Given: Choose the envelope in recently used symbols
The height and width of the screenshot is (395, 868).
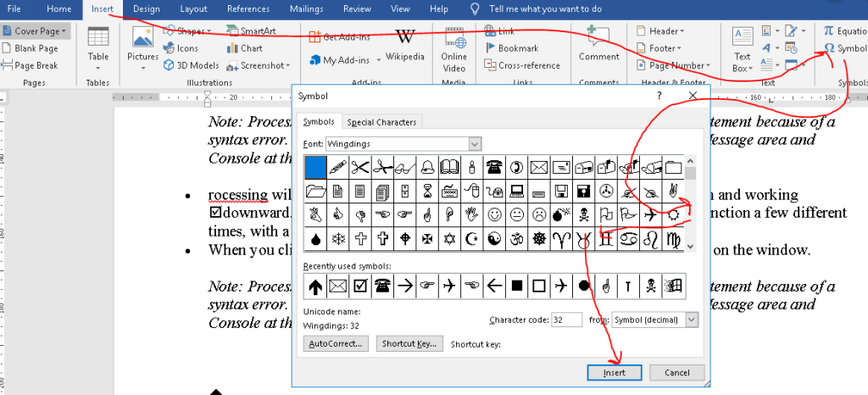Looking at the screenshot, I should 337,286.
